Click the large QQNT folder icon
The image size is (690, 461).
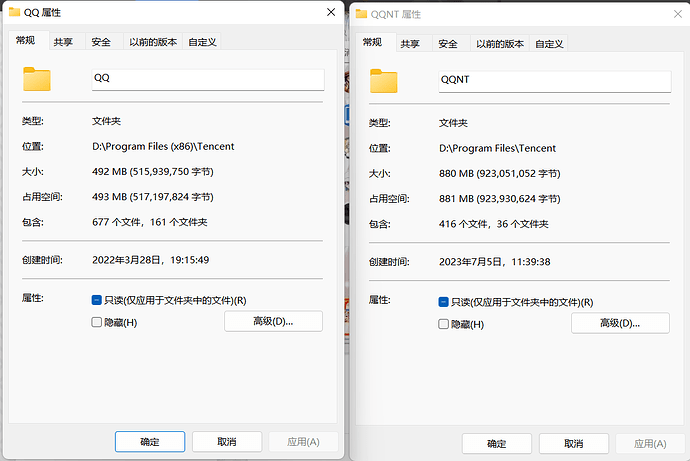point(384,80)
